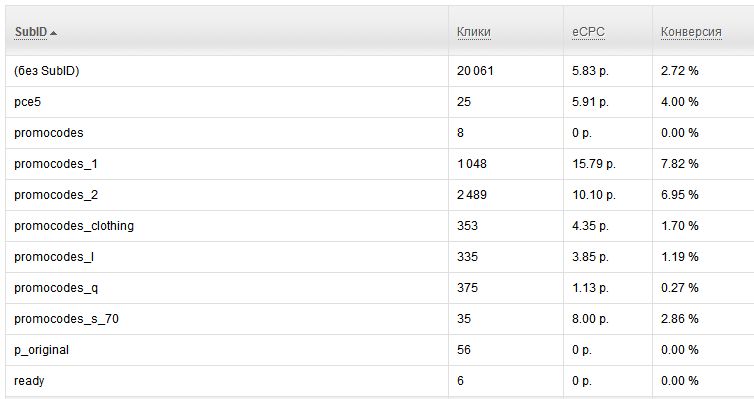Click the SubID sort arrow icon
The height and width of the screenshot is (399, 754).
point(53,33)
